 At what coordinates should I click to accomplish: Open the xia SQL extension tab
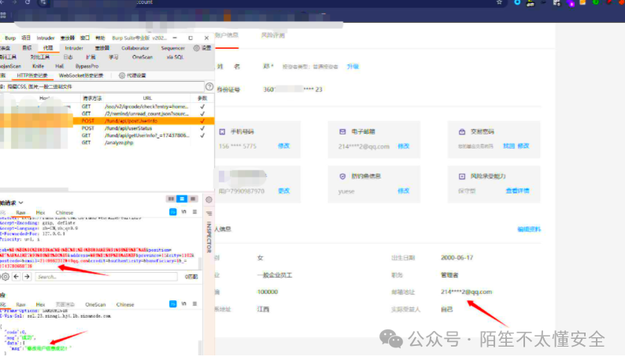coord(175,57)
